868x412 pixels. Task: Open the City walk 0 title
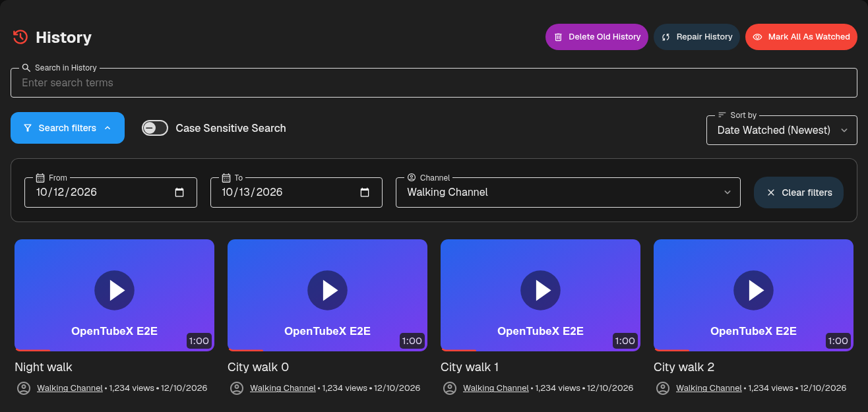click(x=258, y=367)
